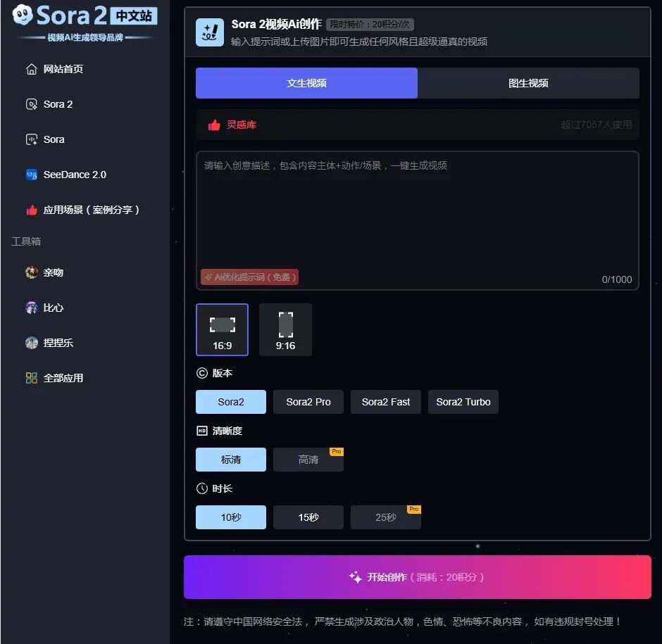Open 全部应用 grid icon
Image resolution: width=662 pixels, height=644 pixels.
pos(32,378)
